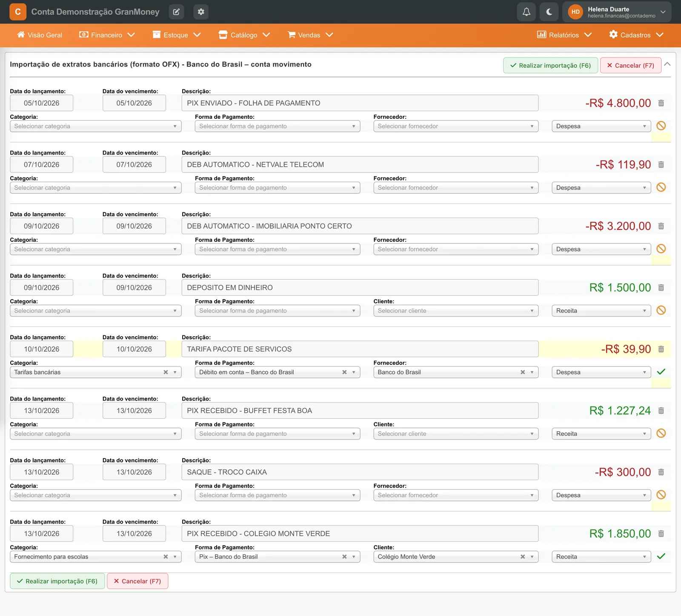Open the Relatórios menu
The width and height of the screenshot is (681, 616).
click(564, 35)
